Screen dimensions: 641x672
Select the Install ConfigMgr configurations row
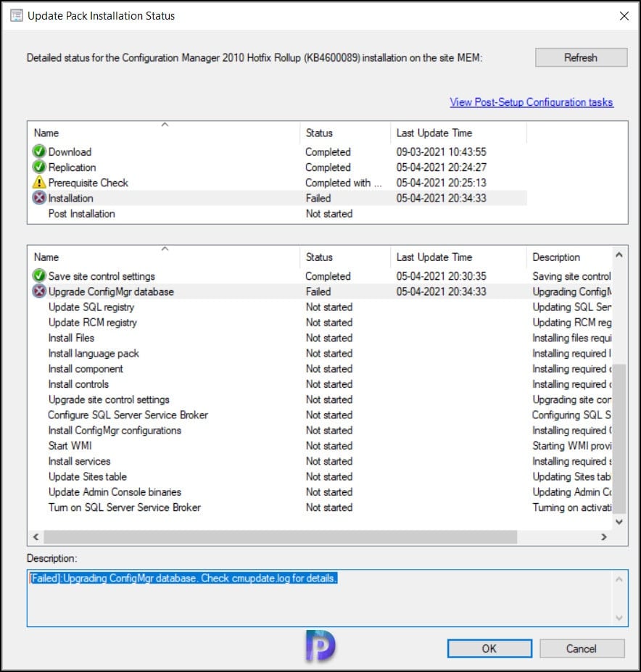(x=320, y=431)
